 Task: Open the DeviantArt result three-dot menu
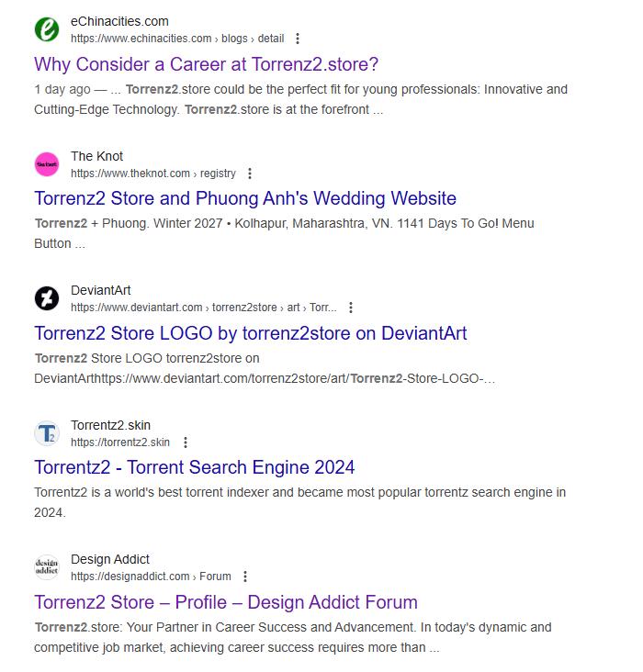point(351,308)
